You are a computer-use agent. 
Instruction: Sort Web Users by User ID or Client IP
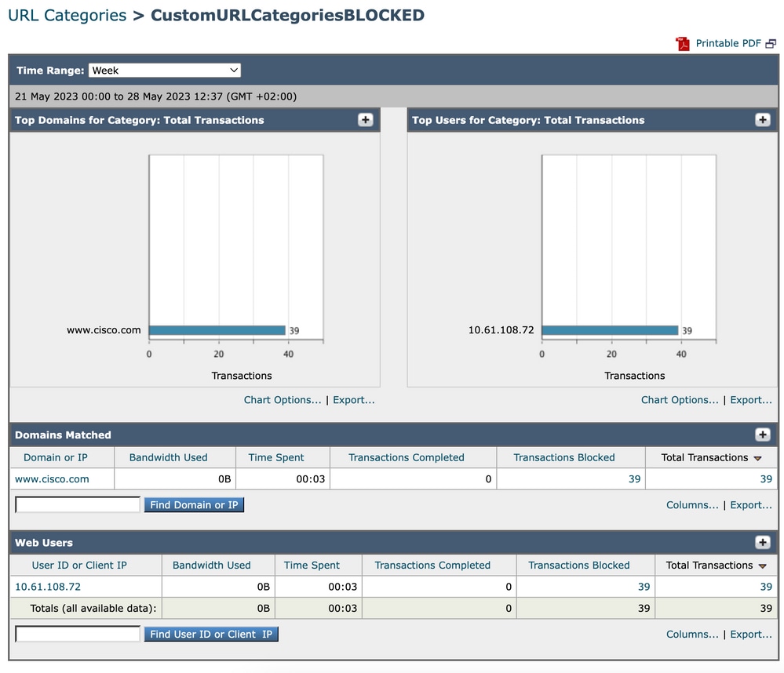[x=79, y=566]
